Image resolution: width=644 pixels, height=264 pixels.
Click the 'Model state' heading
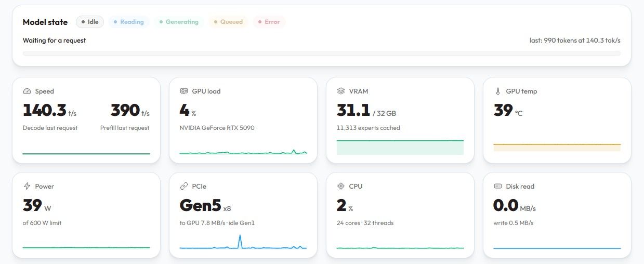point(45,22)
